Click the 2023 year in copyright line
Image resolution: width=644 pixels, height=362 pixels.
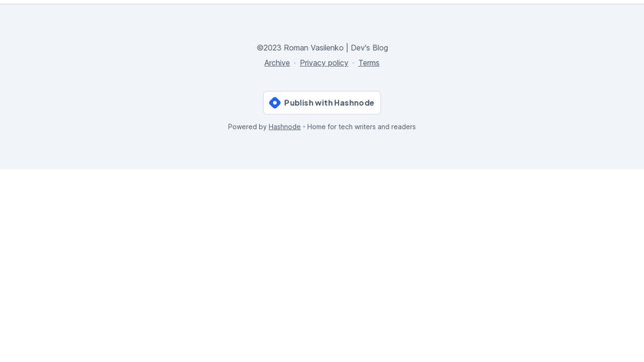pos(272,48)
